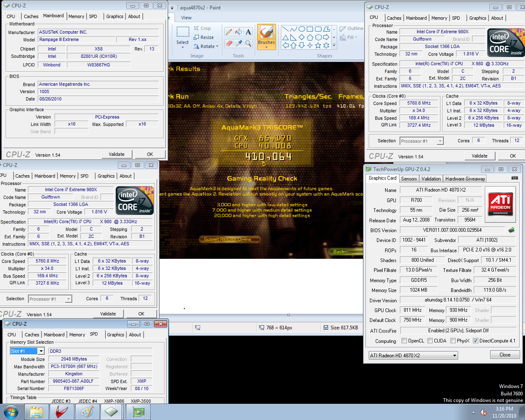
Task: Choose the Rectangle shape in Shapes gallery
Action: [x=310, y=29]
